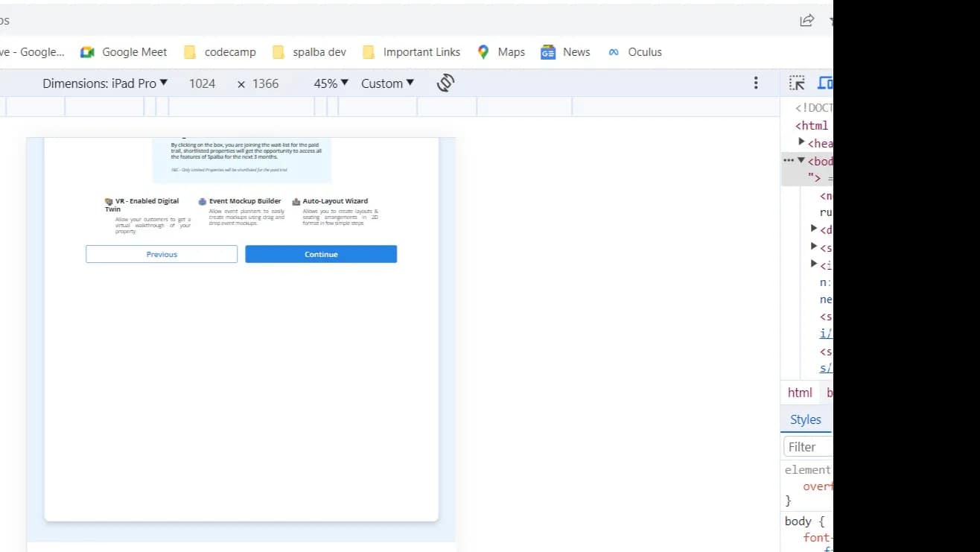Screen dimensions: 980x552
Task: Open the codecamp bookmark folder
Action: tap(220, 52)
